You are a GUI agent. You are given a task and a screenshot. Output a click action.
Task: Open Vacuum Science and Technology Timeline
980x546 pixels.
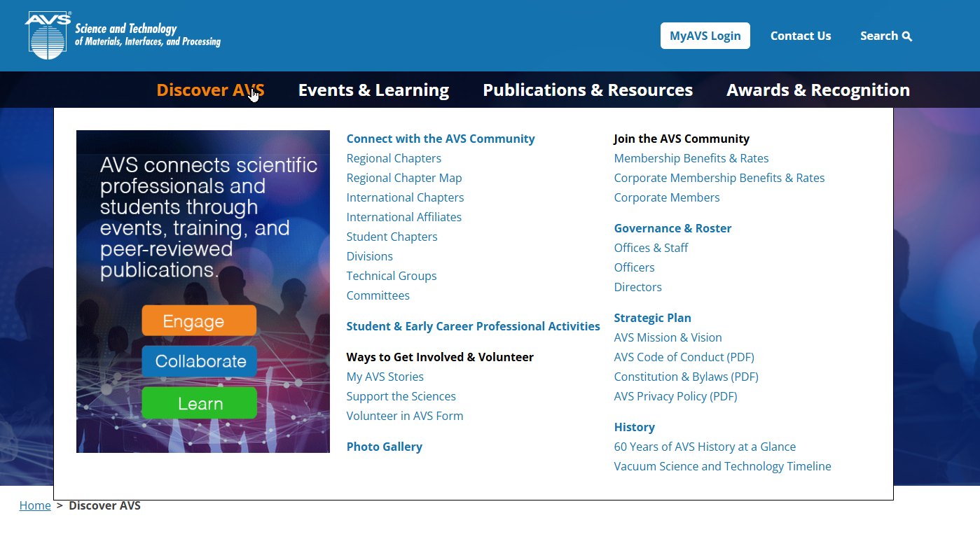point(722,466)
